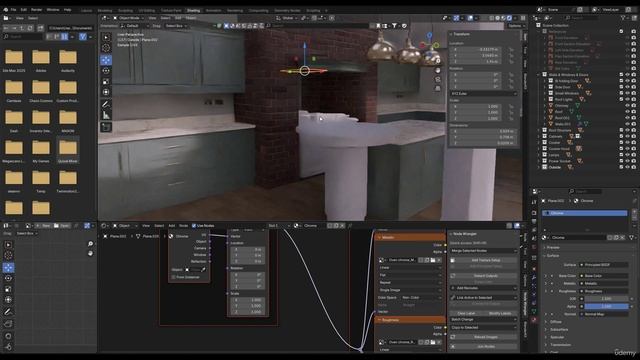Toggle visibility of Lamps collection
This screenshot has height=360, width=640.
coord(628,155)
